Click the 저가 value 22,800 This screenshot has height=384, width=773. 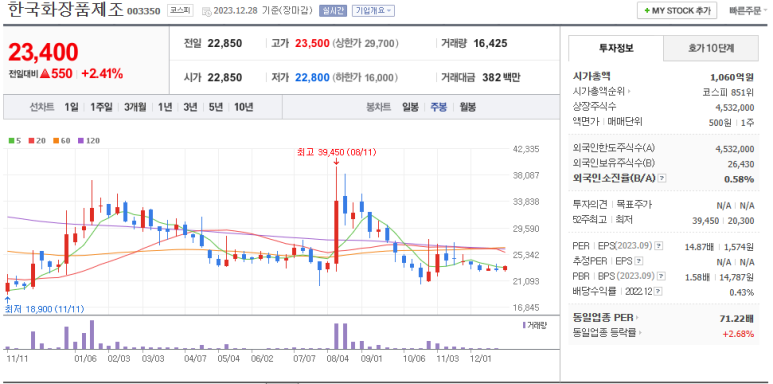[x=312, y=77]
